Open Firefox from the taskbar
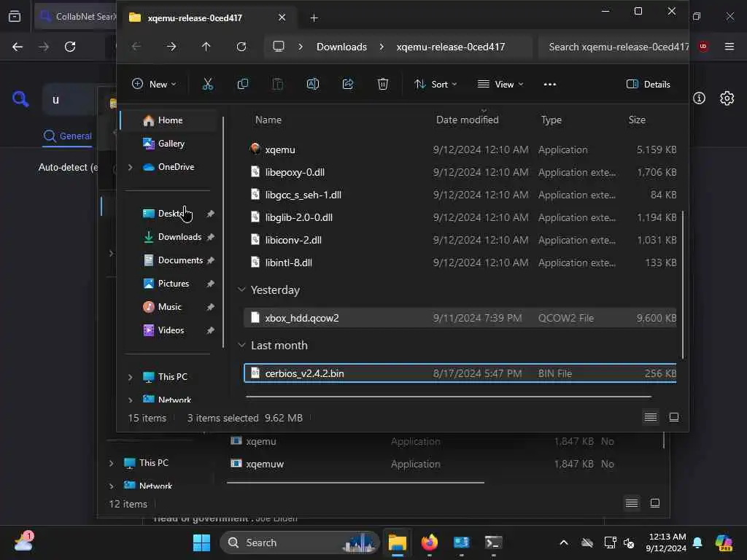 click(429, 542)
